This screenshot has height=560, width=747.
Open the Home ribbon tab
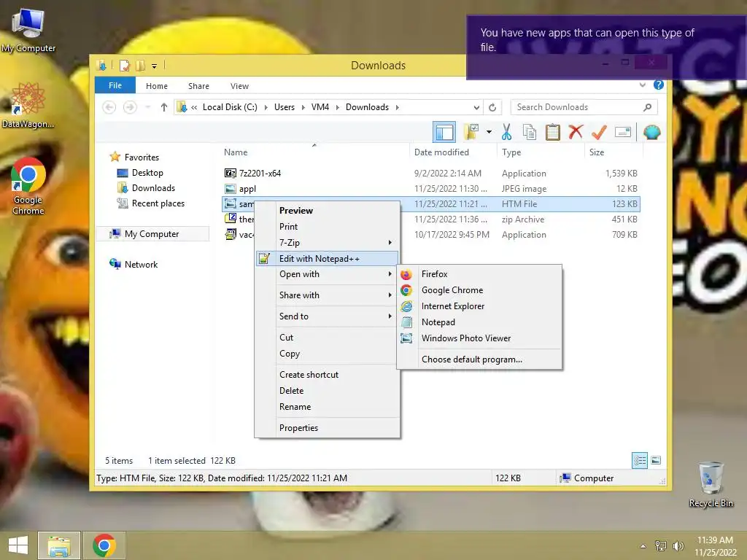point(157,86)
